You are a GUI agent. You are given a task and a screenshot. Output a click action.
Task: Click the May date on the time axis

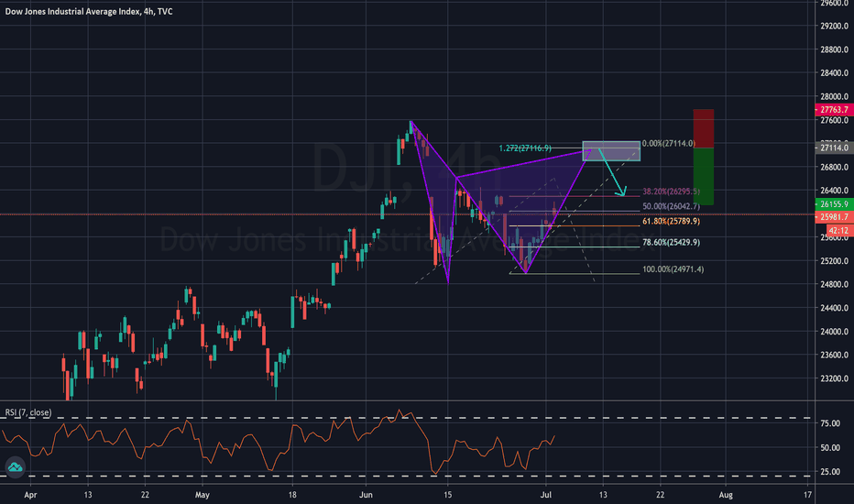pos(203,495)
